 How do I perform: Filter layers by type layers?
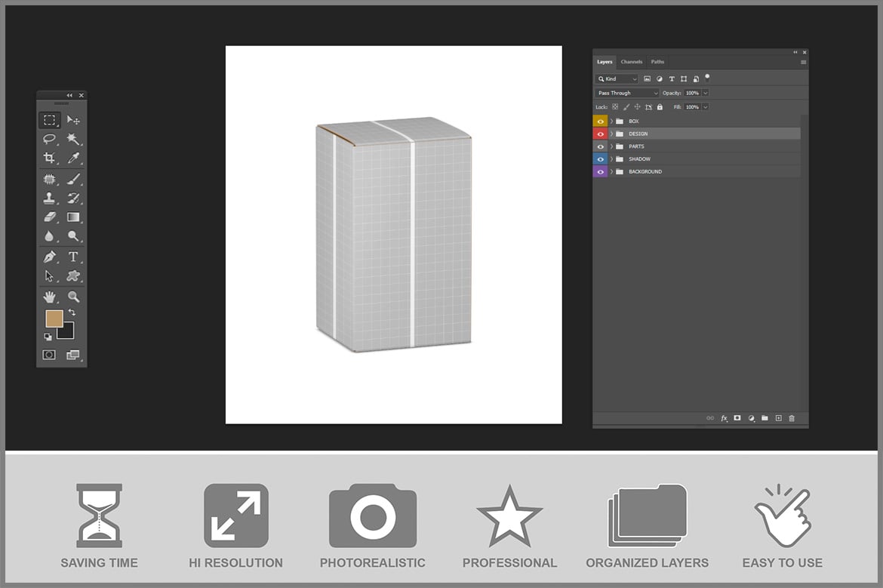[x=672, y=79]
